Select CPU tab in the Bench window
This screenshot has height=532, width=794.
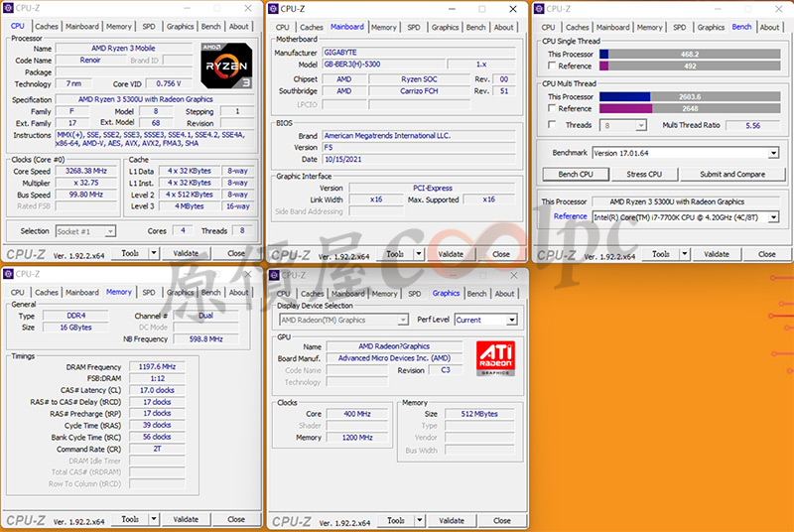548,28
